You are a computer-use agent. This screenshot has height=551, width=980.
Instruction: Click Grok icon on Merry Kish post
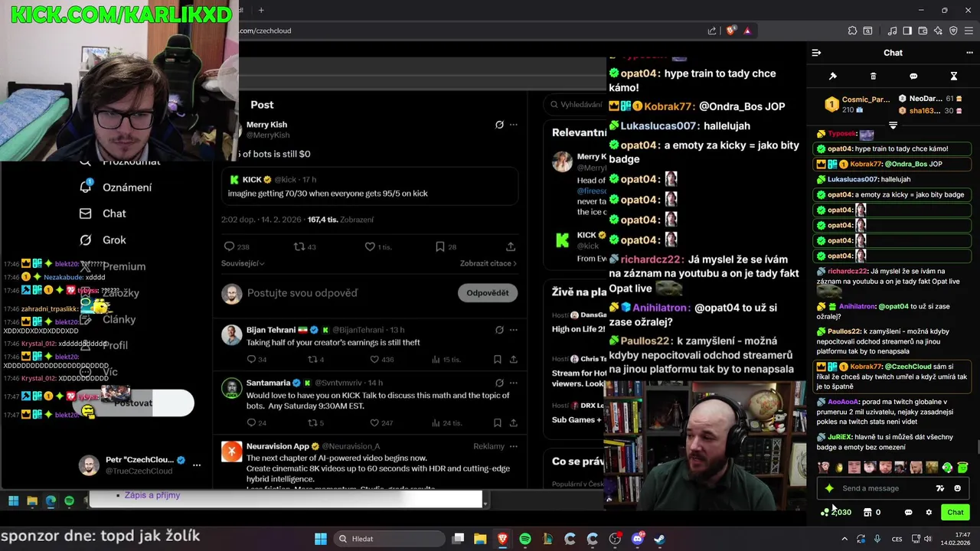click(x=499, y=125)
